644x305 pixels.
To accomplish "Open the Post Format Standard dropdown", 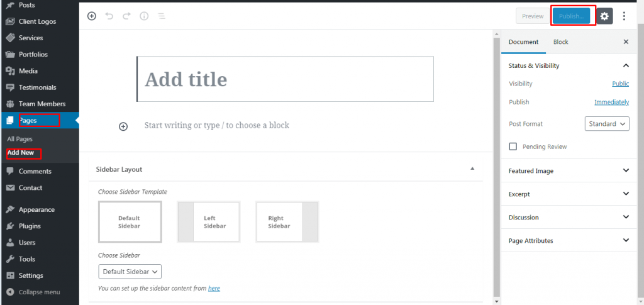I will pos(607,123).
